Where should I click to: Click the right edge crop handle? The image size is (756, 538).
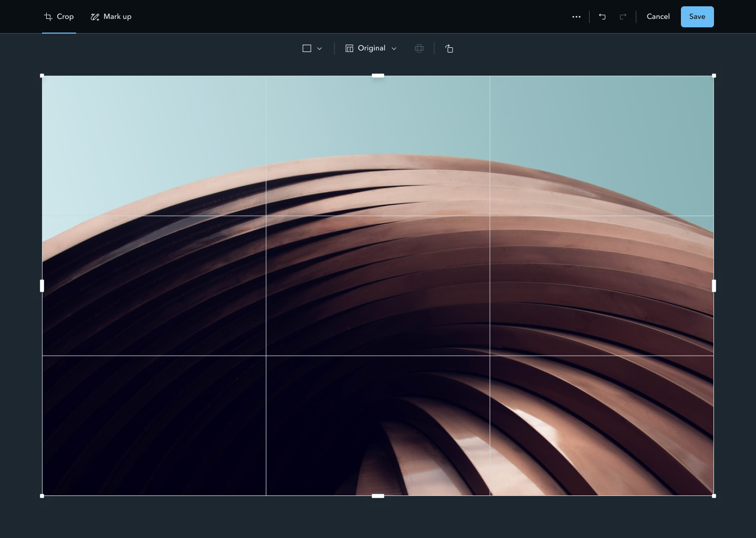[713, 285]
